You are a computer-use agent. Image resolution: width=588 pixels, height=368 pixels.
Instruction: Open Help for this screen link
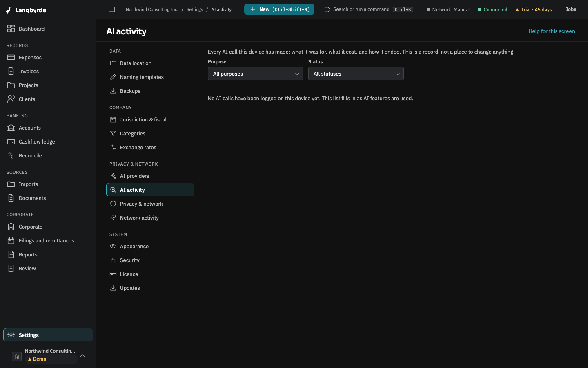tap(552, 31)
